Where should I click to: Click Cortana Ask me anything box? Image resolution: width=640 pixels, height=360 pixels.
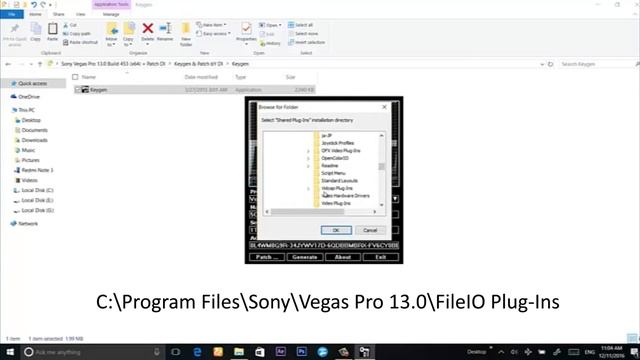[92, 352]
